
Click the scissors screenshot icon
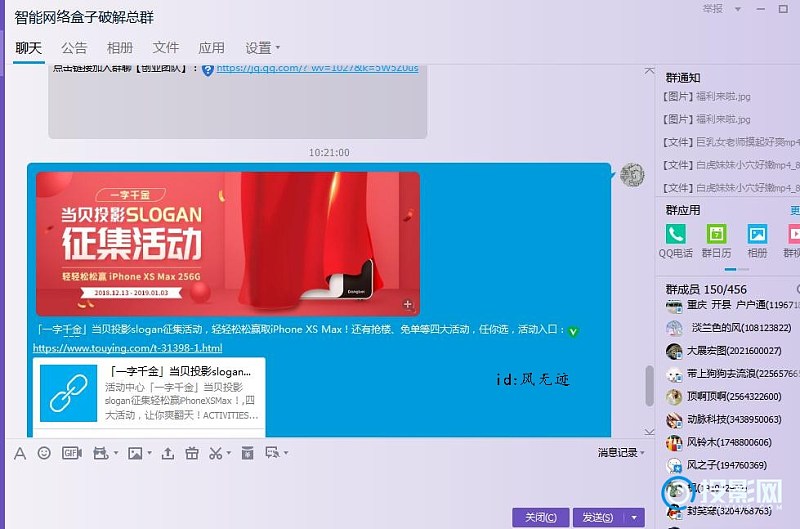[216, 453]
